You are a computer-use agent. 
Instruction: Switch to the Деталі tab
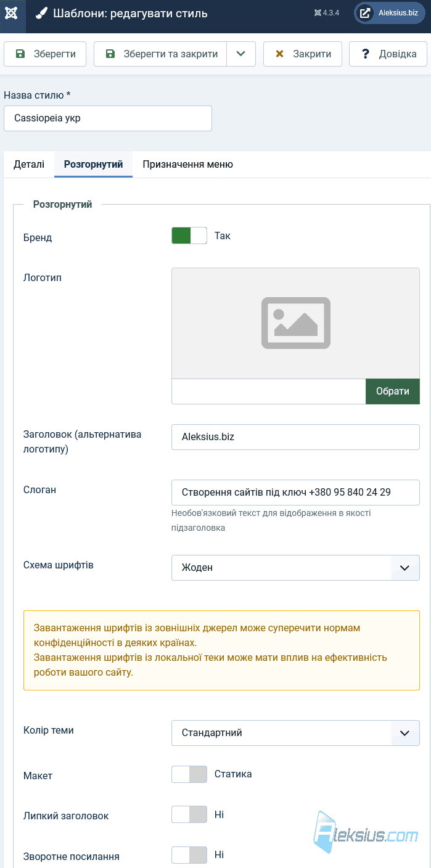29,164
